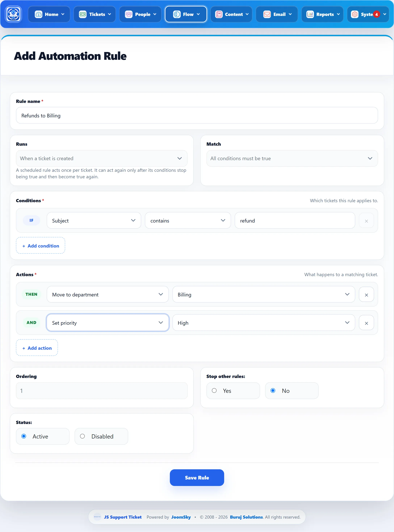Open the High priority value dropdown
Viewport: 394px width, 532px height.
click(x=263, y=323)
